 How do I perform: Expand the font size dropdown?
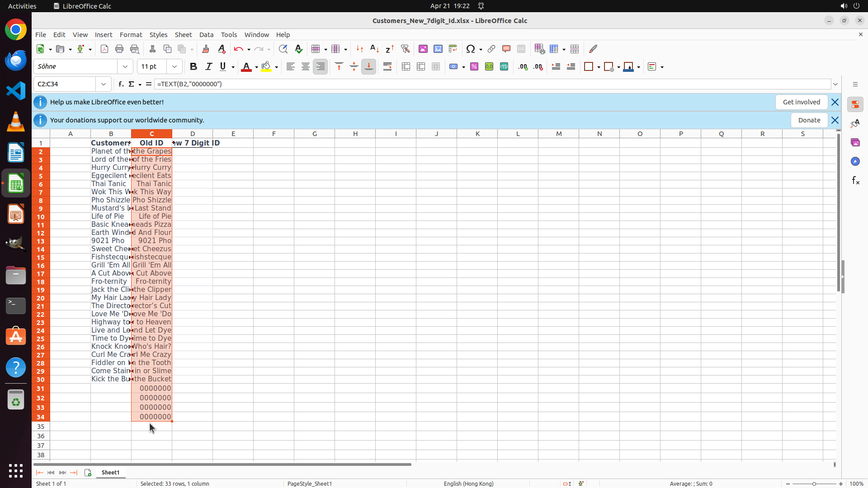[175, 67]
